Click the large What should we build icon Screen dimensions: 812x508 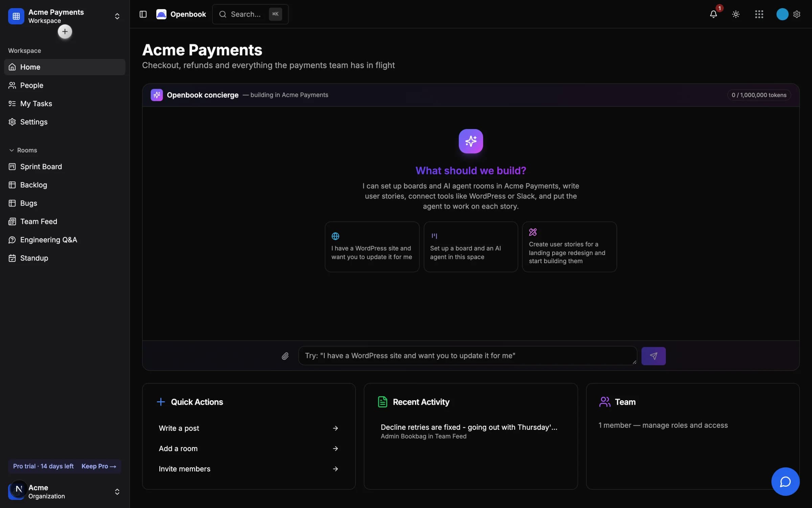click(x=471, y=141)
